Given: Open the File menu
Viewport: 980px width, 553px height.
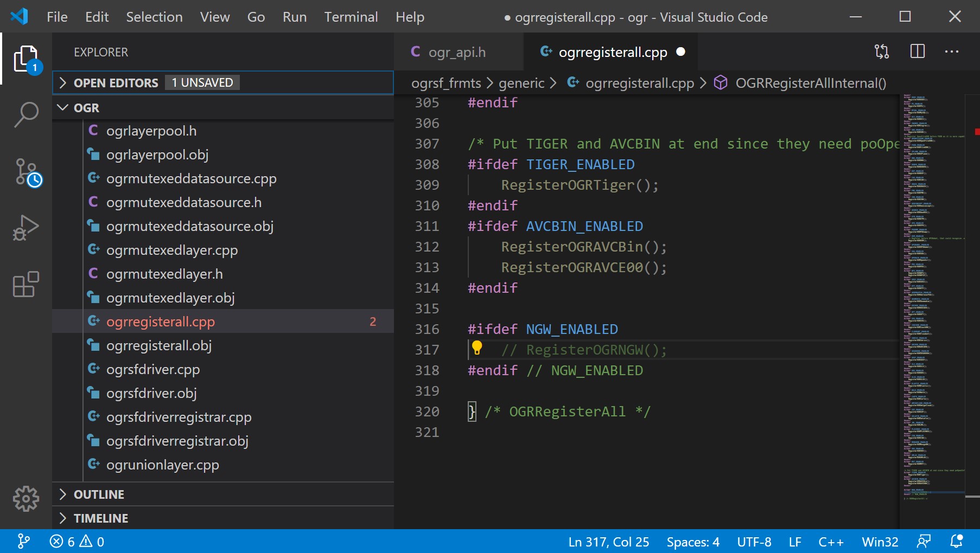Looking at the screenshot, I should [x=57, y=17].
